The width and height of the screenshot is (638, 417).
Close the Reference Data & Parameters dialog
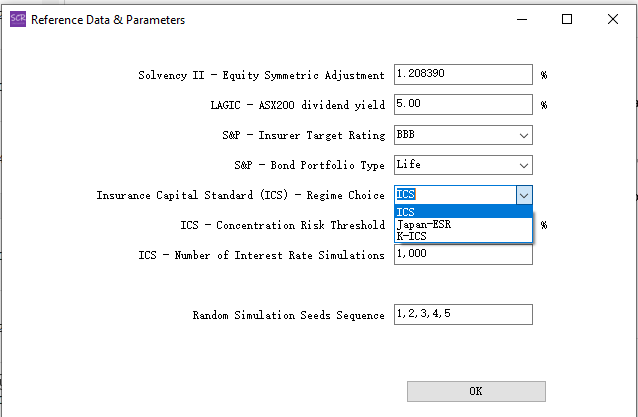coord(612,19)
